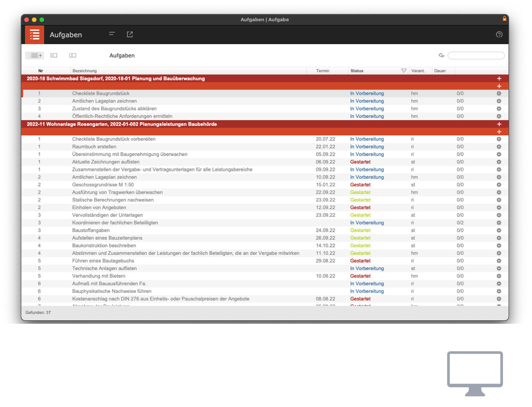Click the search input field

pyautogui.click(x=476, y=55)
